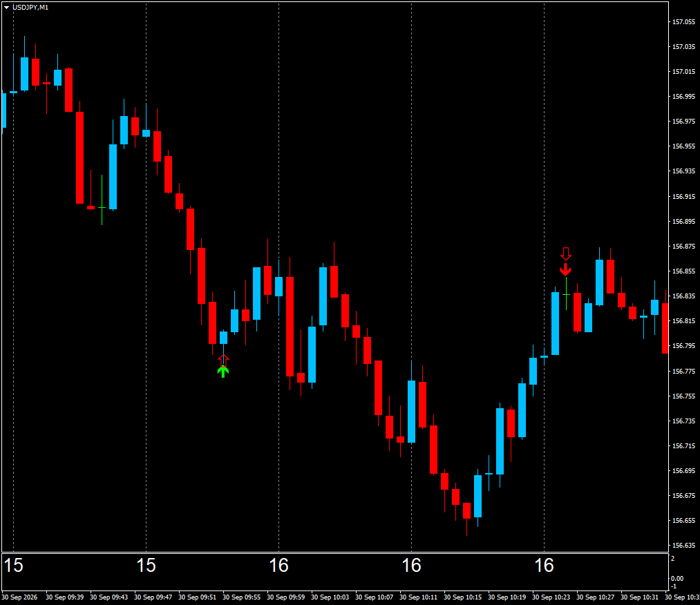Click the green doji candle under red down arrow
This screenshot has width=700, height=605.
tap(566, 294)
